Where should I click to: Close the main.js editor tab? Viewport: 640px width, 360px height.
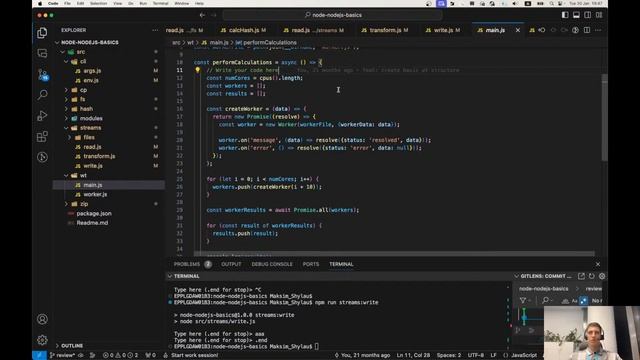point(518,30)
